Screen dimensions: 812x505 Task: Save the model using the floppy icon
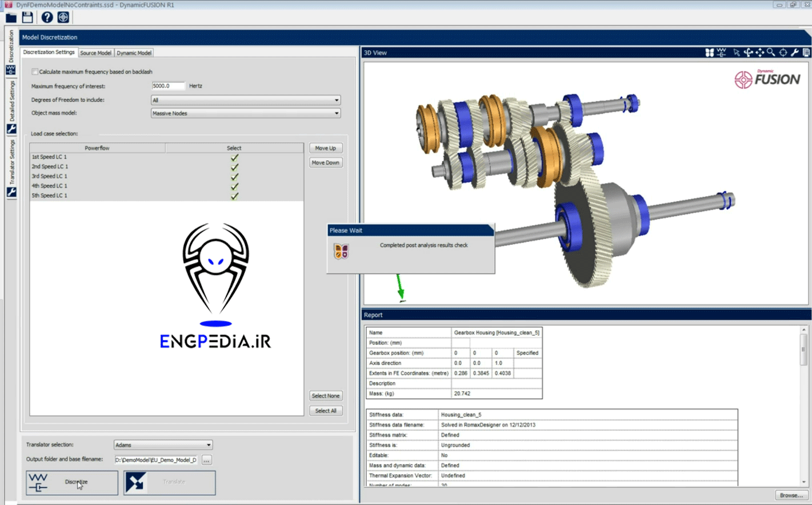click(x=27, y=17)
